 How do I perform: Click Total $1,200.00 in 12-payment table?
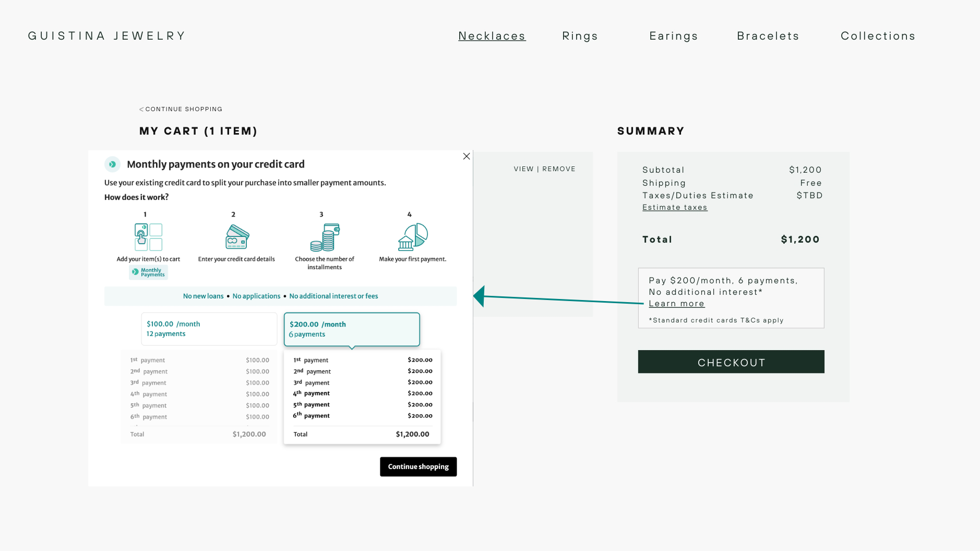[198, 434]
